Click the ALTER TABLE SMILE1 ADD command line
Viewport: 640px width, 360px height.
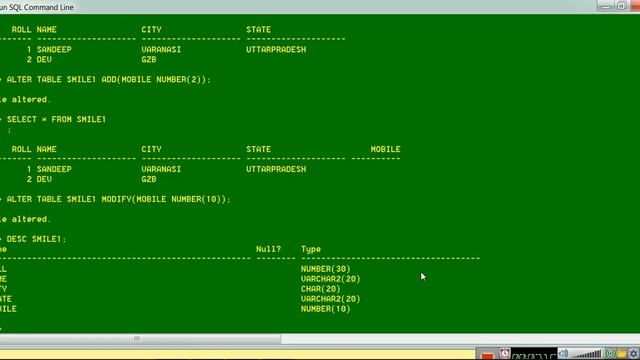pyautogui.click(x=109, y=80)
